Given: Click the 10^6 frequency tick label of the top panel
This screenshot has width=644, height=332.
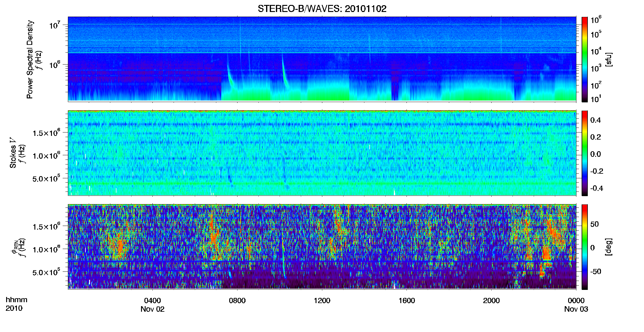Looking at the screenshot, I should pyautogui.click(x=54, y=64).
